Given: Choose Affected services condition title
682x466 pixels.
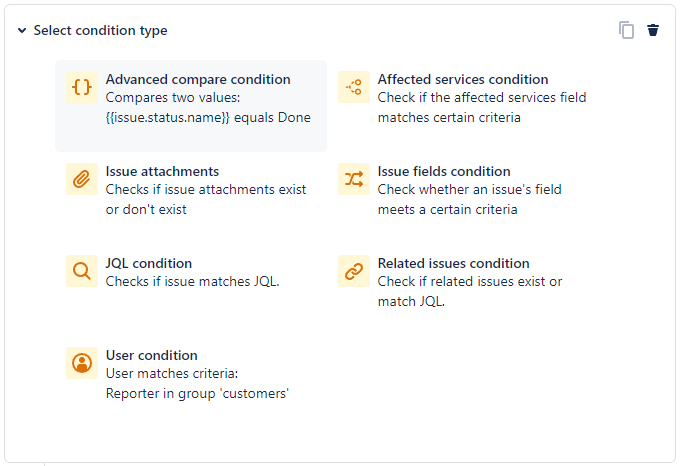Looking at the screenshot, I should pos(463,79).
